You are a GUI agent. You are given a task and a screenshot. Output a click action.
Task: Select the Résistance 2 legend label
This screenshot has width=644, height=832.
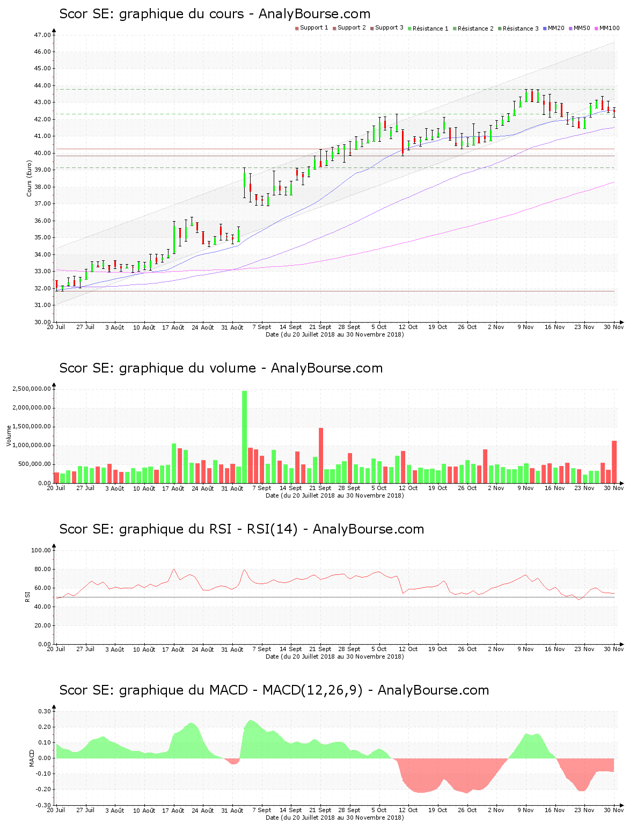tap(475, 28)
